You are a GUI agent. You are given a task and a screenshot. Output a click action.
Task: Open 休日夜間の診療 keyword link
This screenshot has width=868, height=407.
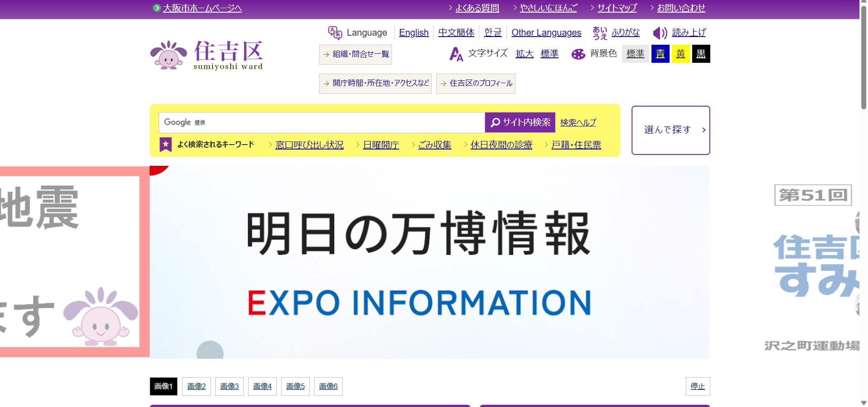coord(501,145)
